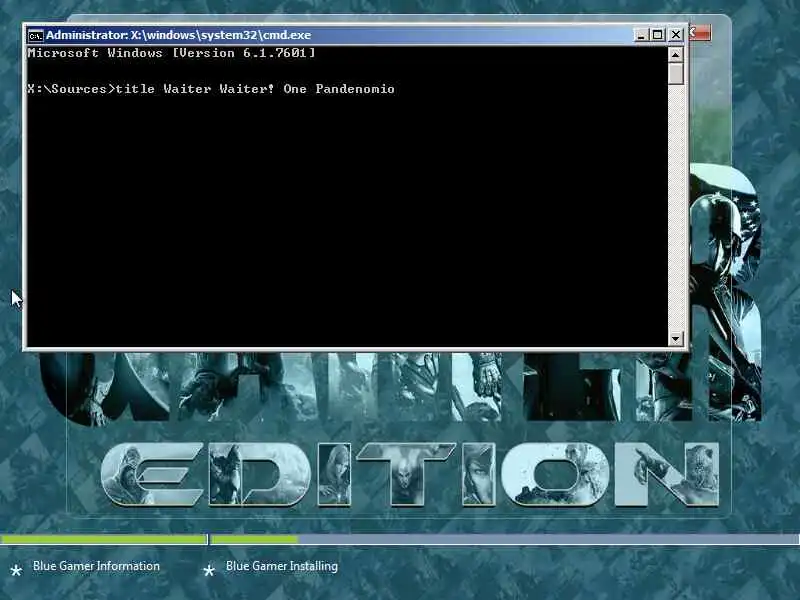The image size is (800, 600).
Task: Maximize the cmd.exe window
Action: coord(658,35)
